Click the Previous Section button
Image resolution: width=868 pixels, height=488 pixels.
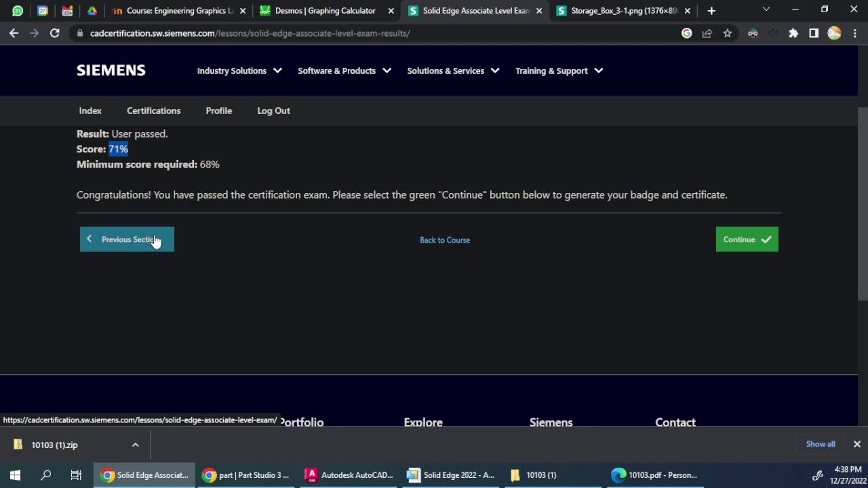[x=127, y=239]
